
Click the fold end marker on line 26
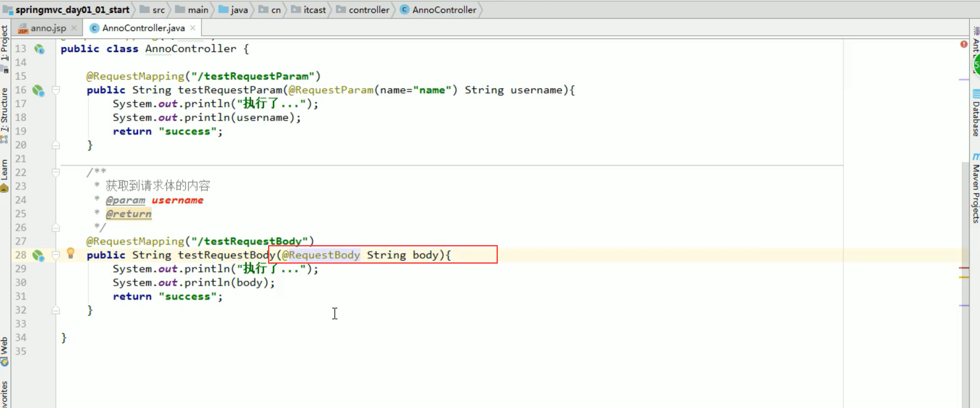[56, 227]
